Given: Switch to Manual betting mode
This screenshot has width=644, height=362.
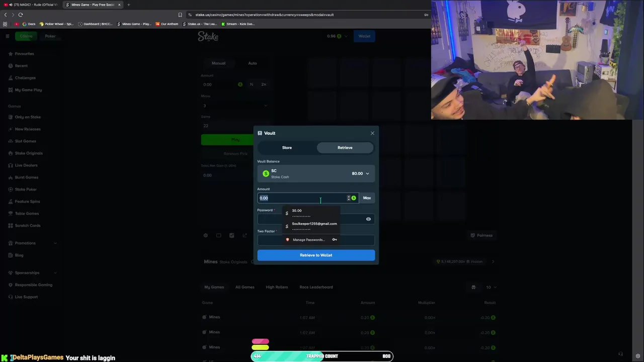Looking at the screenshot, I should tap(218, 63).
